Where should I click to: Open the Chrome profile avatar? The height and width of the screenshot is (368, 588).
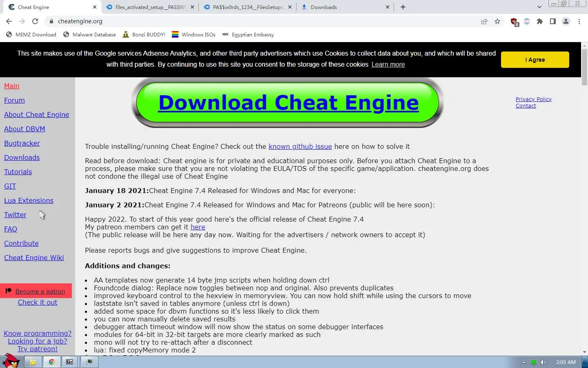coord(566,21)
